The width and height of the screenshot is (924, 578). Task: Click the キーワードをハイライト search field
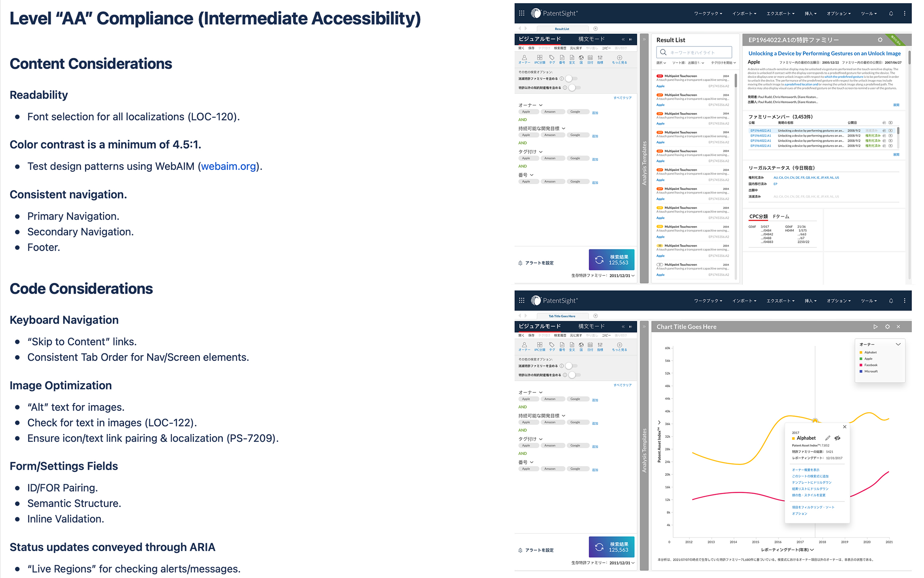pyautogui.click(x=694, y=52)
